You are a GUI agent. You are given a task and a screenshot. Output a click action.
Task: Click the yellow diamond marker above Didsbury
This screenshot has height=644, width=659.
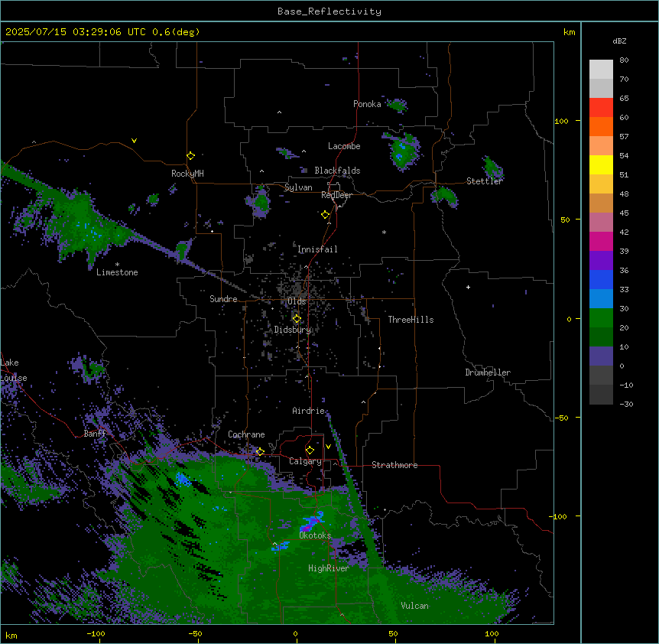coord(297,319)
